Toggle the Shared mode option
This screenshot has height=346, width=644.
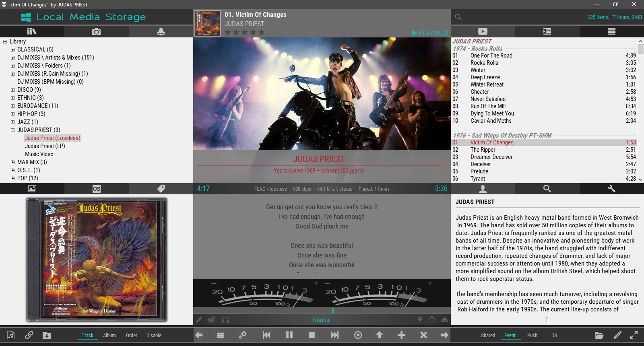488,335
